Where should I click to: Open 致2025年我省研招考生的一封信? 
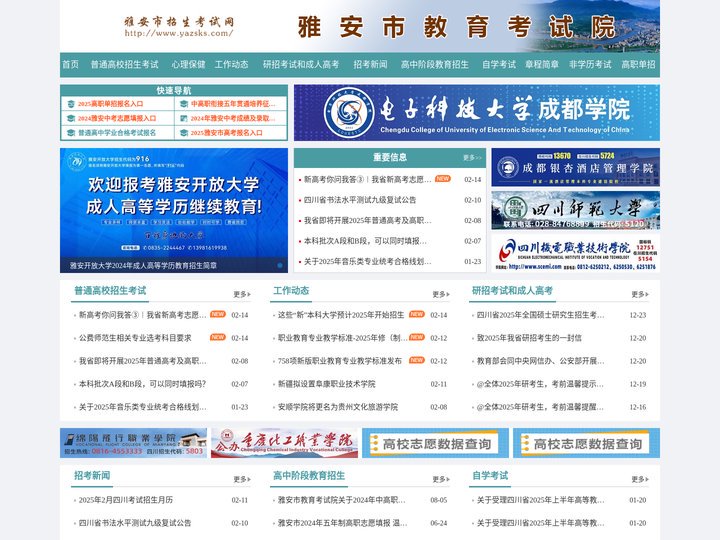click(529, 338)
